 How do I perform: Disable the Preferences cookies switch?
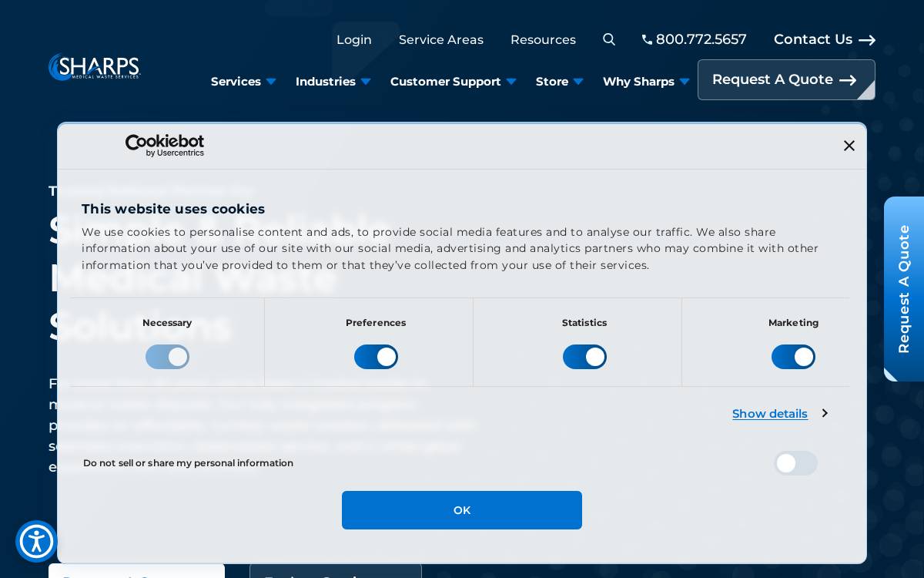click(376, 357)
